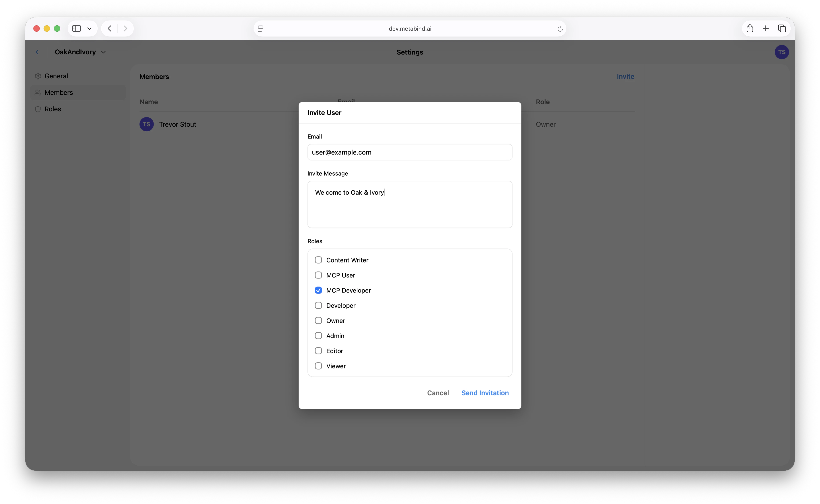820x504 pixels.
Task: Focus the Invite Message text area
Action: point(410,204)
